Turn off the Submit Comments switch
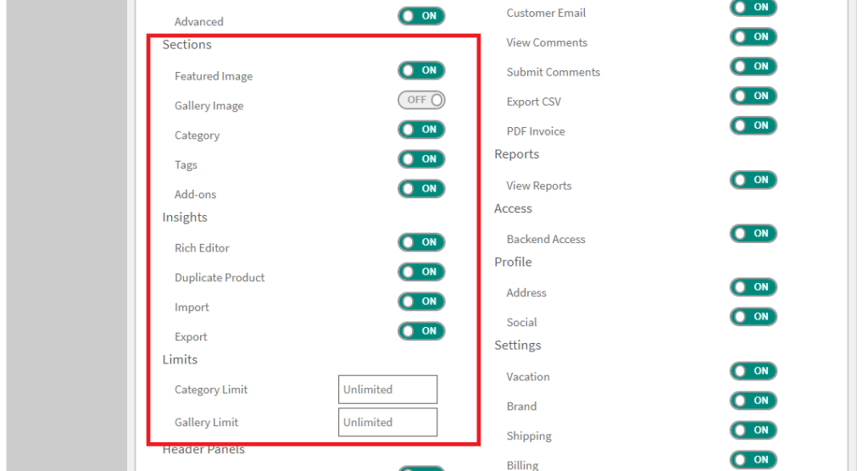 pyautogui.click(x=753, y=67)
